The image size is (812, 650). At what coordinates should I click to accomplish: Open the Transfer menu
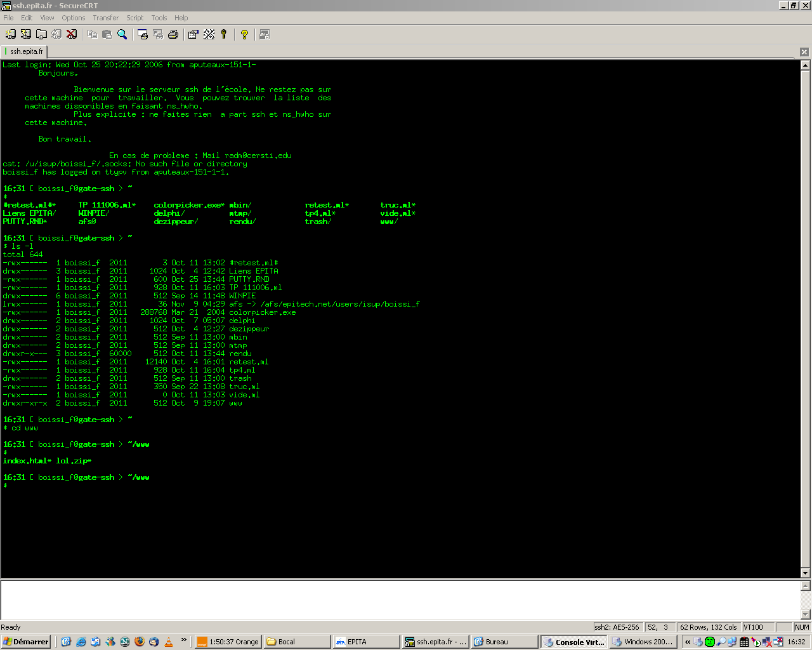105,18
